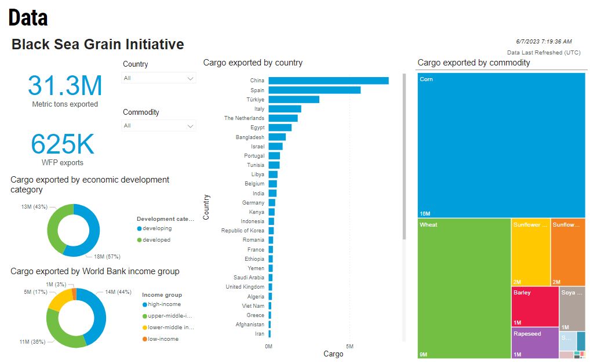Click The Netherlands bar
The height and width of the screenshot is (364, 590).
click(x=283, y=118)
